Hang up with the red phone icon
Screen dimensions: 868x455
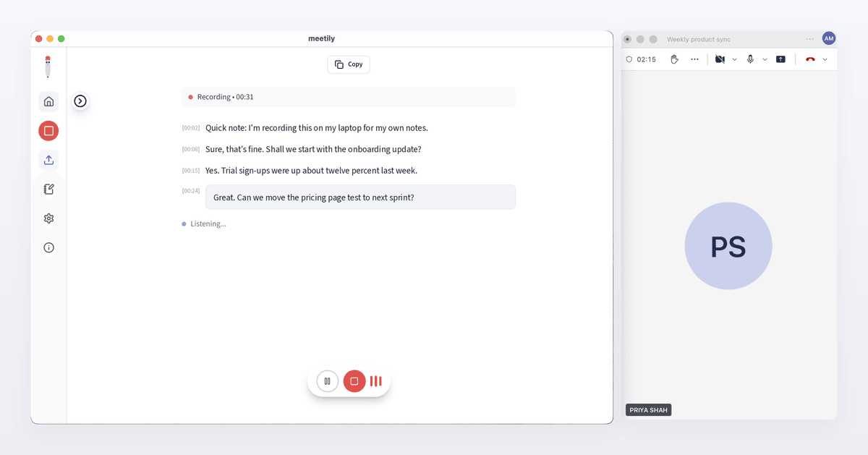pyautogui.click(x=810, y=59)
